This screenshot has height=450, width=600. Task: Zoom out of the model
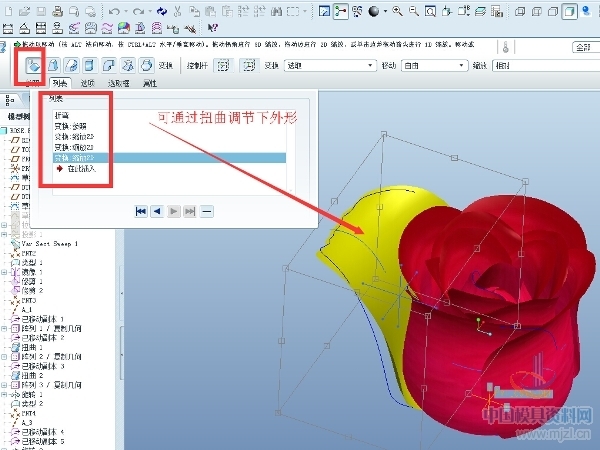(x=414, y=11)
